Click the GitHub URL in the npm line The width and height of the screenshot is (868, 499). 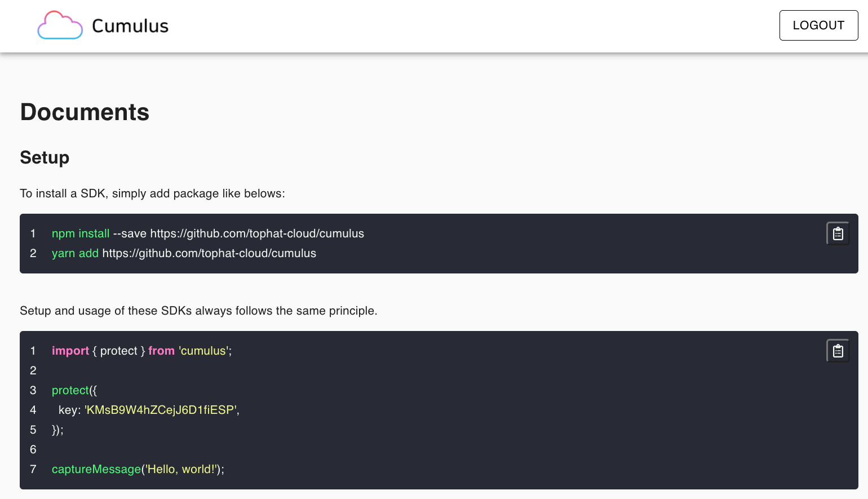point(257,233)
